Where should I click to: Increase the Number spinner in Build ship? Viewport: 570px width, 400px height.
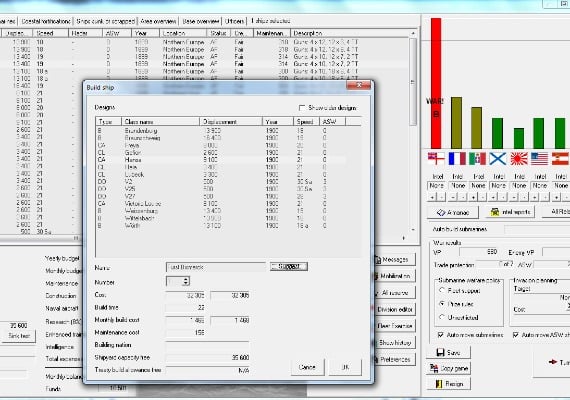pyautogui.click(x=186, y=279)
